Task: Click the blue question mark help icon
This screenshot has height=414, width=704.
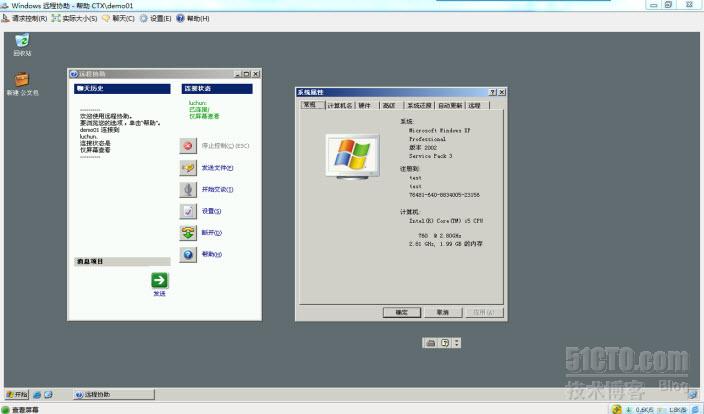Action: tap(188, 254)
